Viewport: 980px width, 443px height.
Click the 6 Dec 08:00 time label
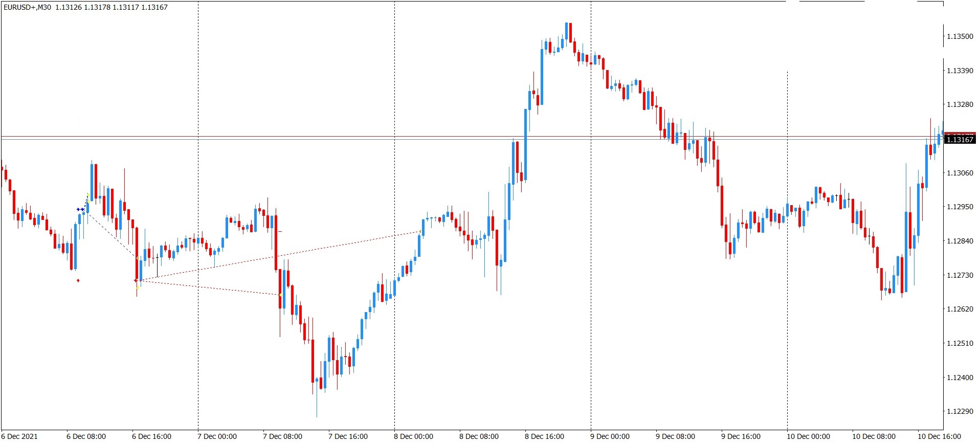(86, 436)
